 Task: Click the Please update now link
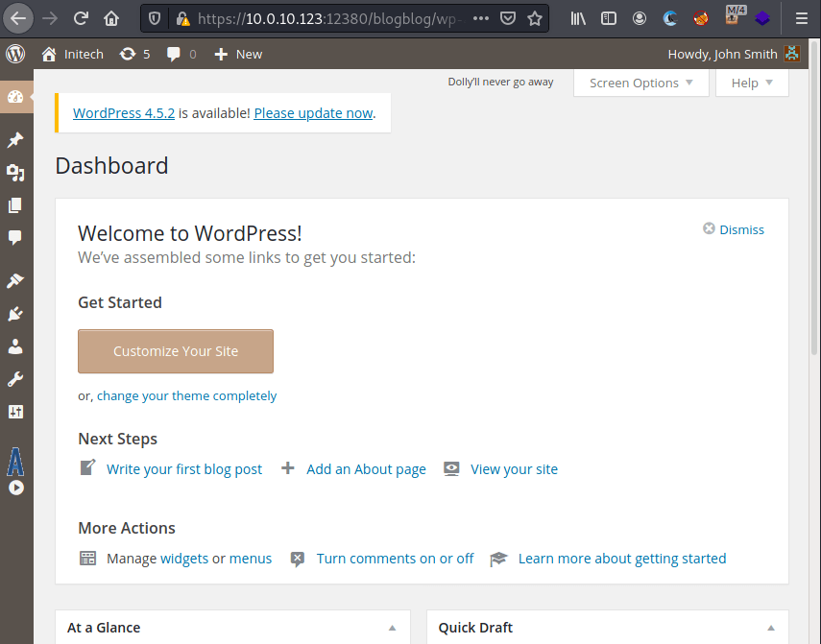(x=313, y=113)
